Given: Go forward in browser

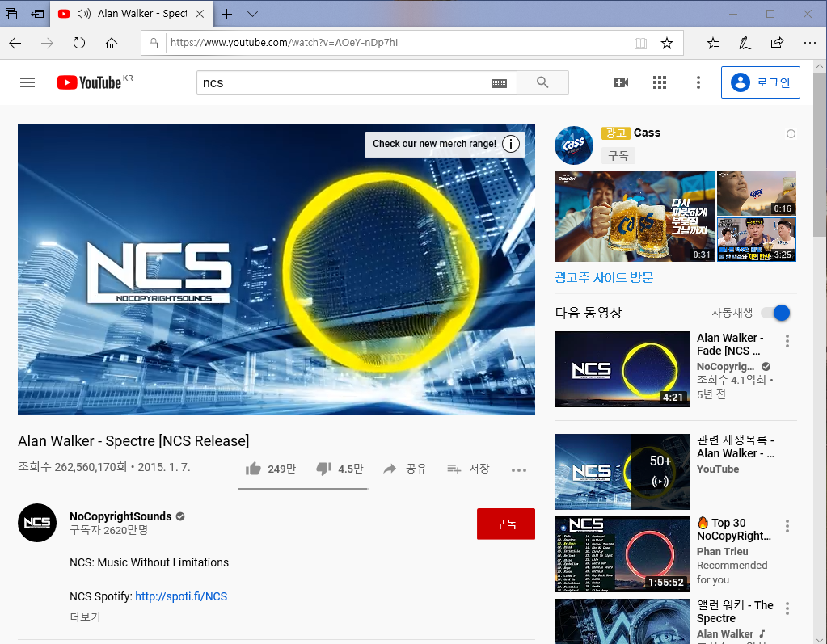Looking at the screenshot, I should [47, 43].
